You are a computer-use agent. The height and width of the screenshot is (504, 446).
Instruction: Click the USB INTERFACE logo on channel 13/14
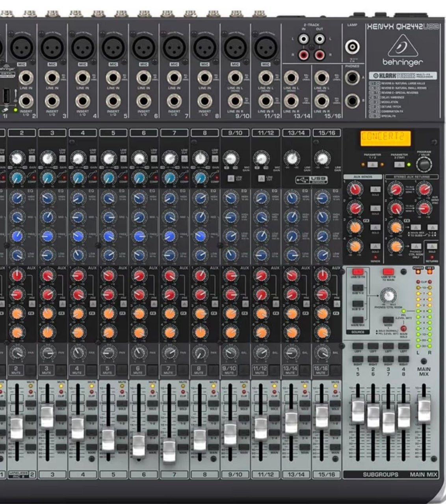(x=311, y=180)
